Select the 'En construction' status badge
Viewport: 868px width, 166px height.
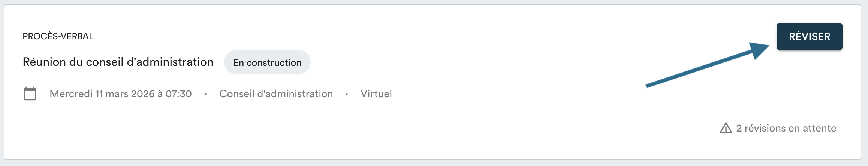[x=267, y=62]
